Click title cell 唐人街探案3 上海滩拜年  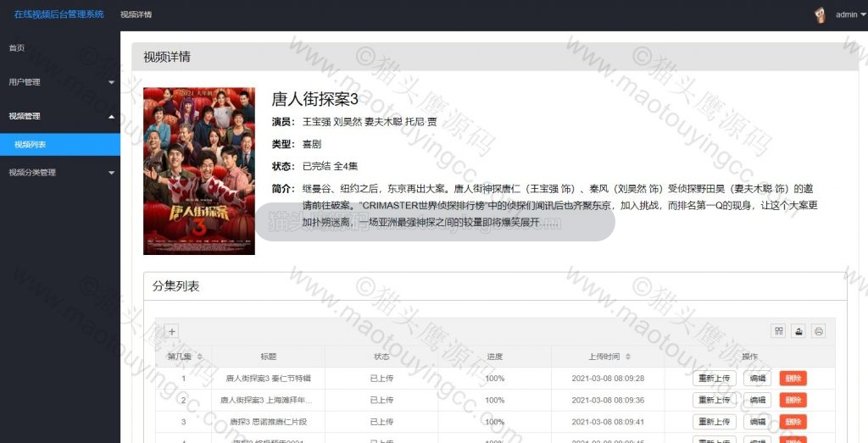(x=266, y=400)
